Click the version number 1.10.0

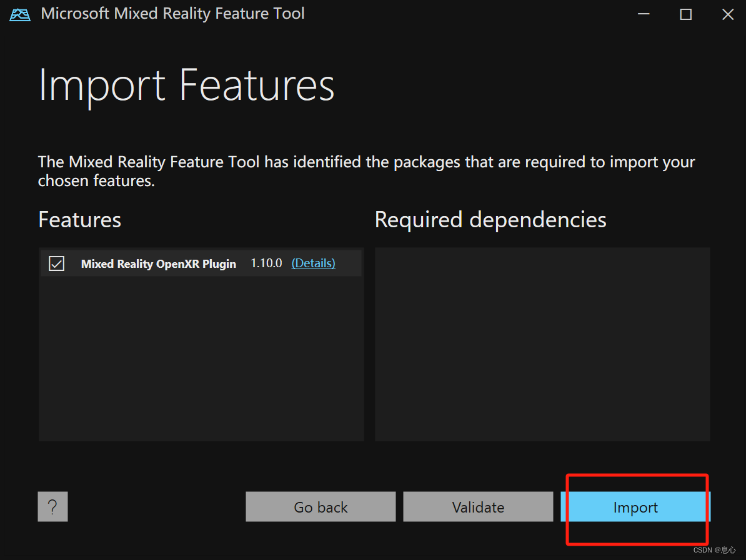(x=266, y=263)
